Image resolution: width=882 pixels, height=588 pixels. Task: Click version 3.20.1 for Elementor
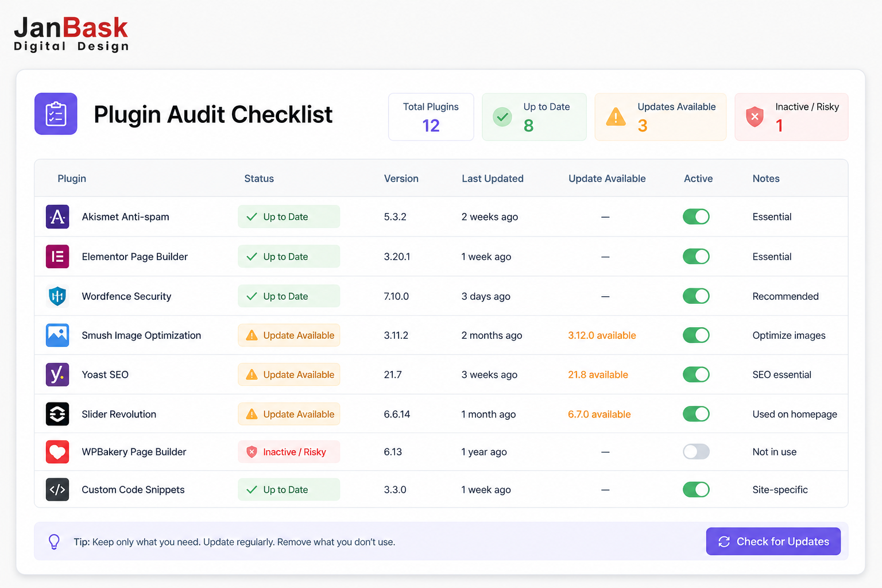coord(397,257)
